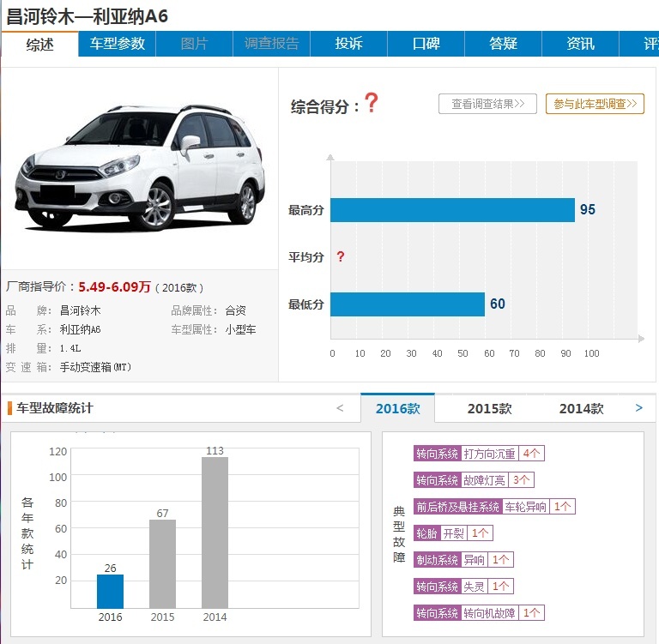This screenshot has height=644, width=659.
Task: Click 参与此车型调查>> button
Action: [x=595, y=104]
